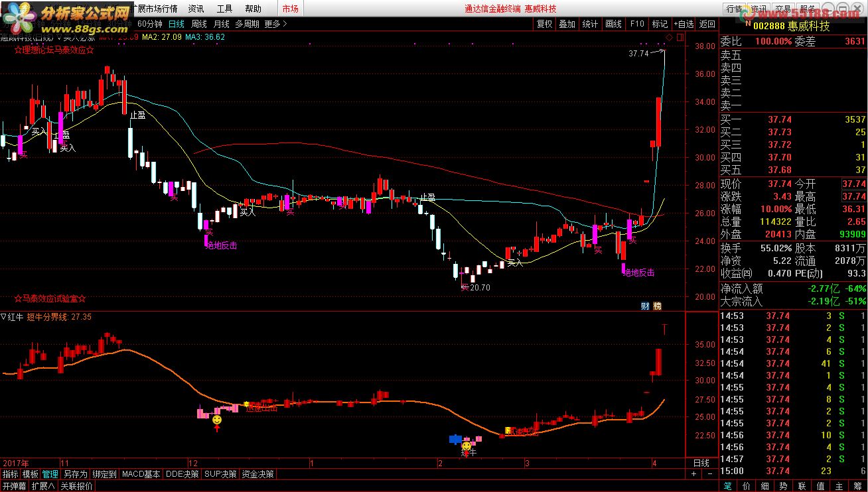Screen dimensions: 868x492
Task: Select the DDE决策 indicator tab
Action: click(182, 474)
